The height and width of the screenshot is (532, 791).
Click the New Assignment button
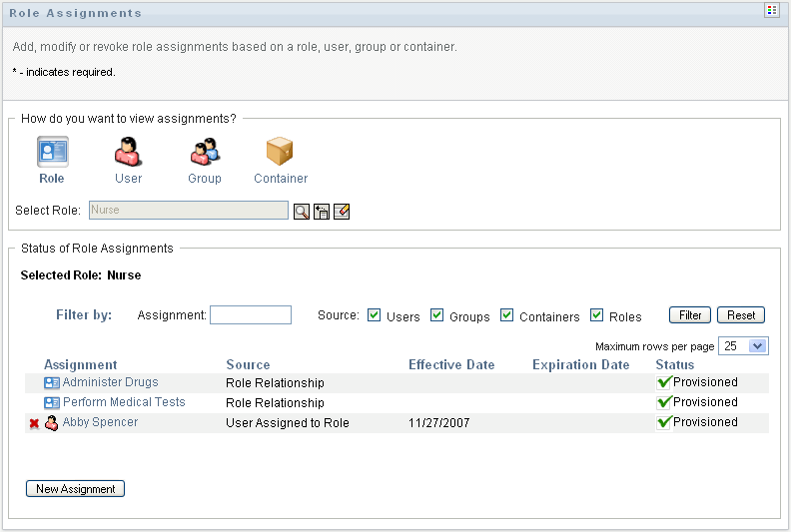coord(75,489)
